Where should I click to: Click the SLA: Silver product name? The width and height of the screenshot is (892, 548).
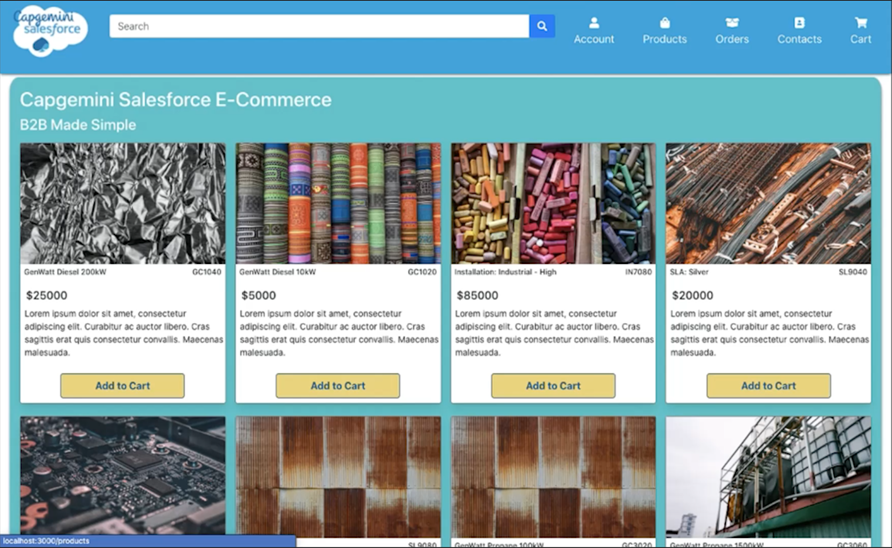pyautogui.click(x=689, y=272)
